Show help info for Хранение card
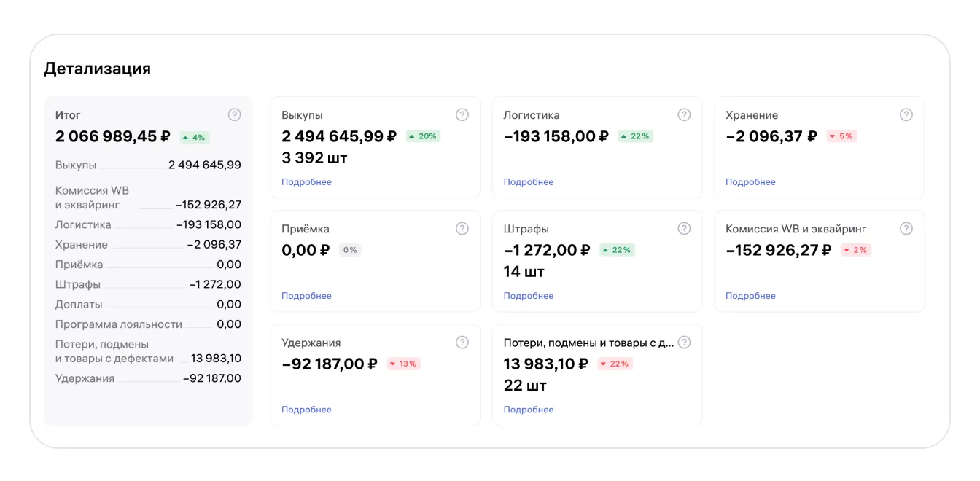The image size is (980, 481). pos(906,114)
